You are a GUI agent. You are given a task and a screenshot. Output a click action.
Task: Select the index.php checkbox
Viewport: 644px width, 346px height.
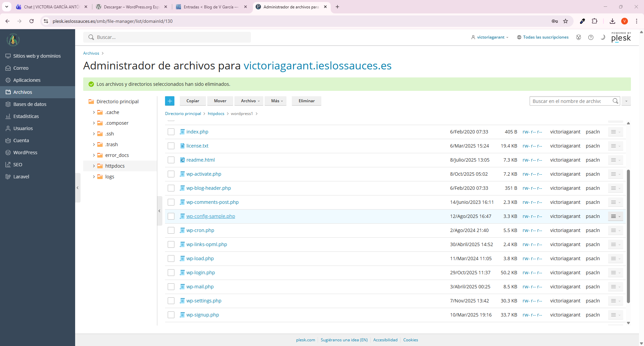pyautogui.click(x=171, y=132)
